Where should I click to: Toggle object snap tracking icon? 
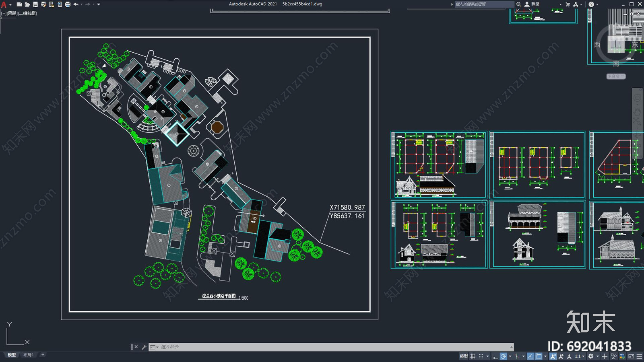530,356
